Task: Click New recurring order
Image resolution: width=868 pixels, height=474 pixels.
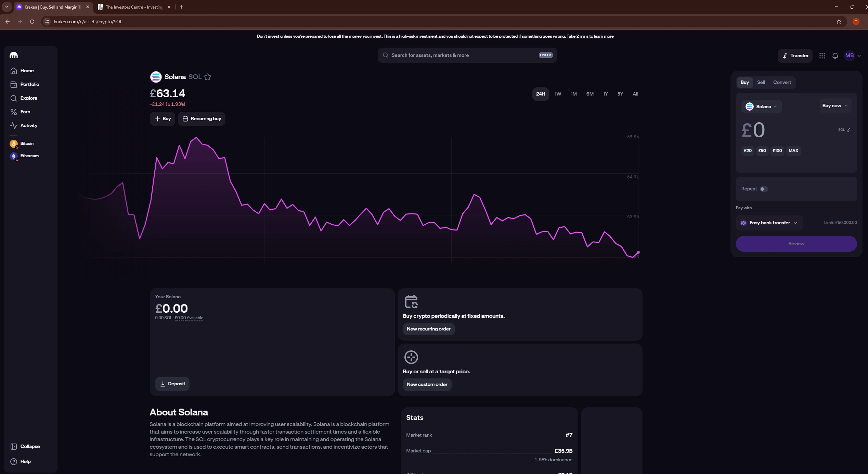Action: [x=429, y=329]
